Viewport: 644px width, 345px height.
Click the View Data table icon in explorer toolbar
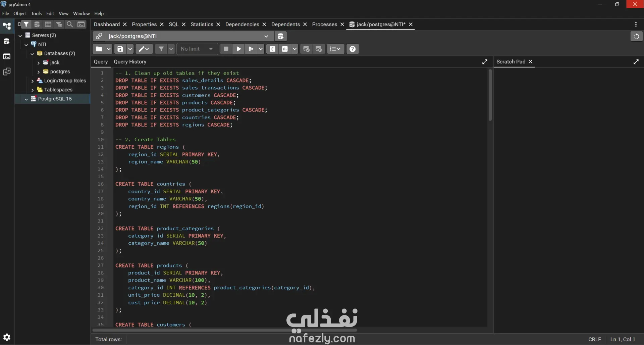(48, 24)
